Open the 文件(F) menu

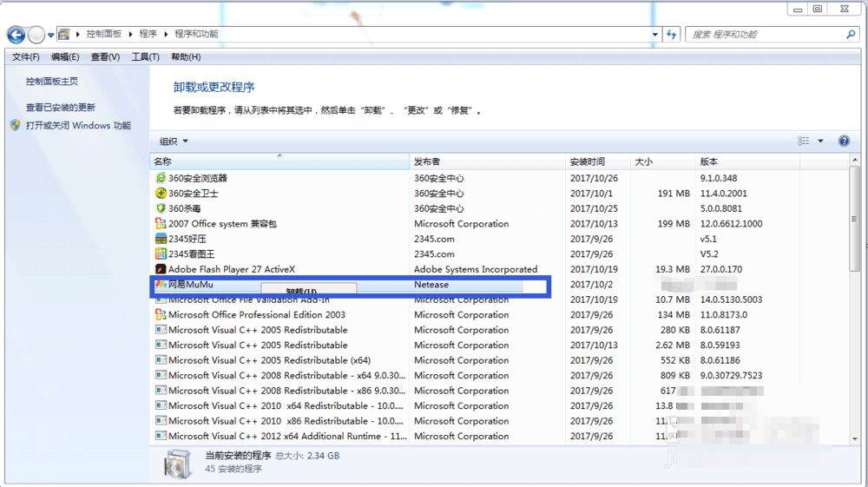click(x=25, y=57)
